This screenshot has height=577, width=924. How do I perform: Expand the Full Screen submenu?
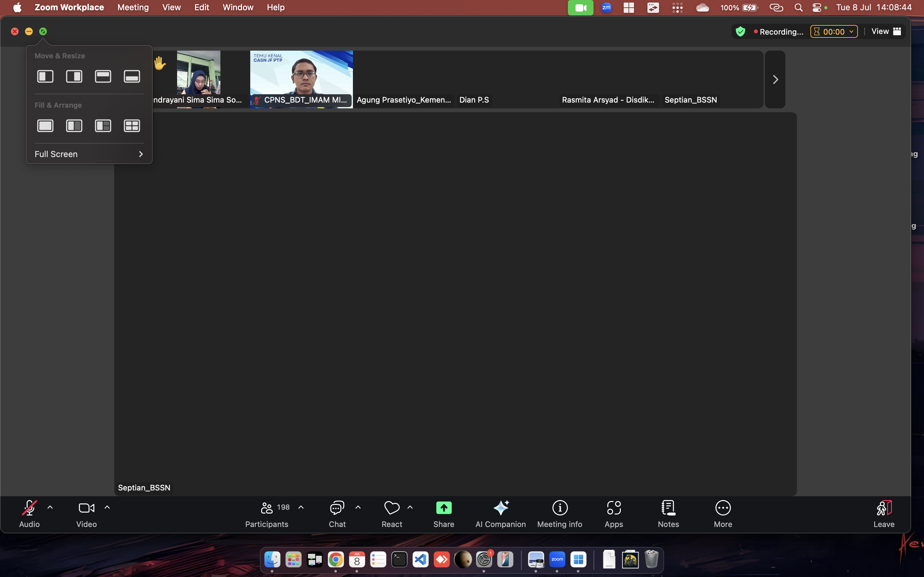89,154
